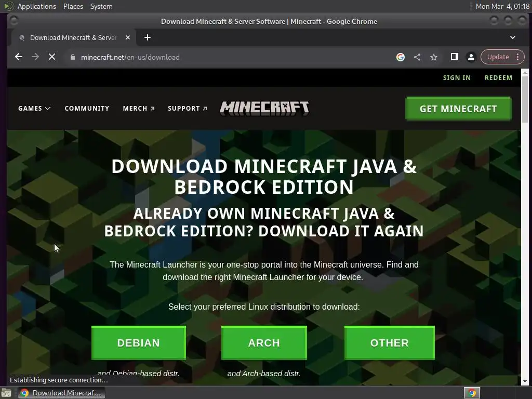The image size is (532, 399).
Task: Bookmark this page with the star
Action: click(x=434, y=57)
